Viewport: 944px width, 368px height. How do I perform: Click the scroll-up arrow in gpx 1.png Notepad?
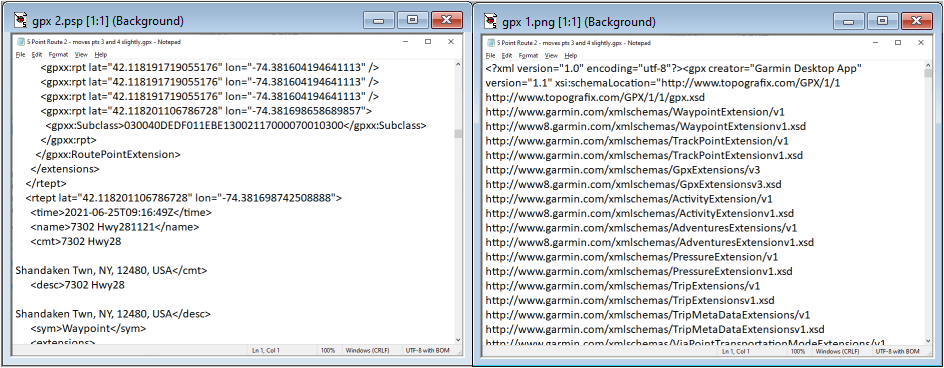[928, 64]
